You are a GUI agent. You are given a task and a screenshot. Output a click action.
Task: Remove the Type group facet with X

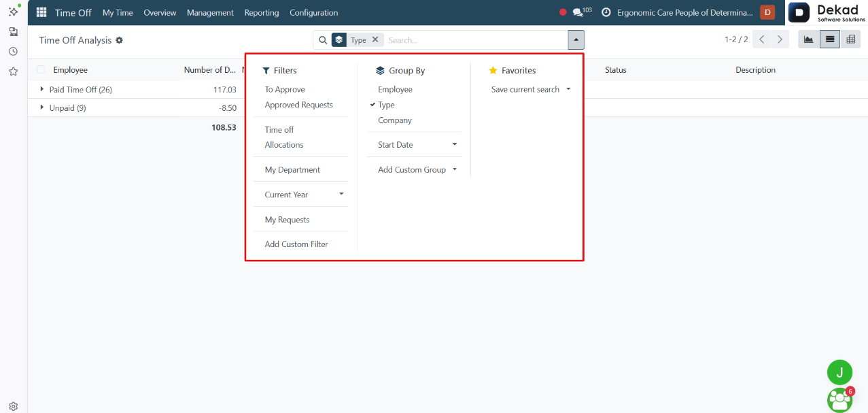pyautogui.click(x=375, y=40)
